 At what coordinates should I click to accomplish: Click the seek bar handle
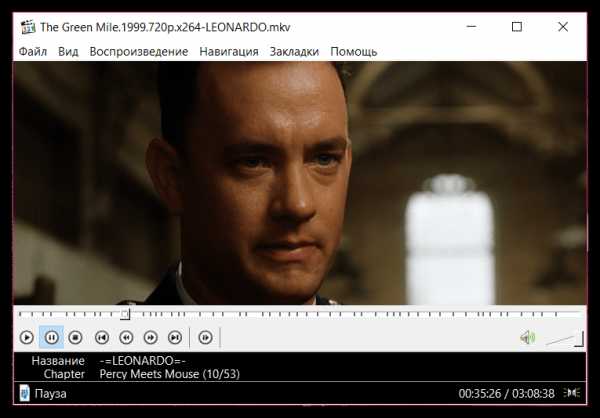[x=125, y=315]
